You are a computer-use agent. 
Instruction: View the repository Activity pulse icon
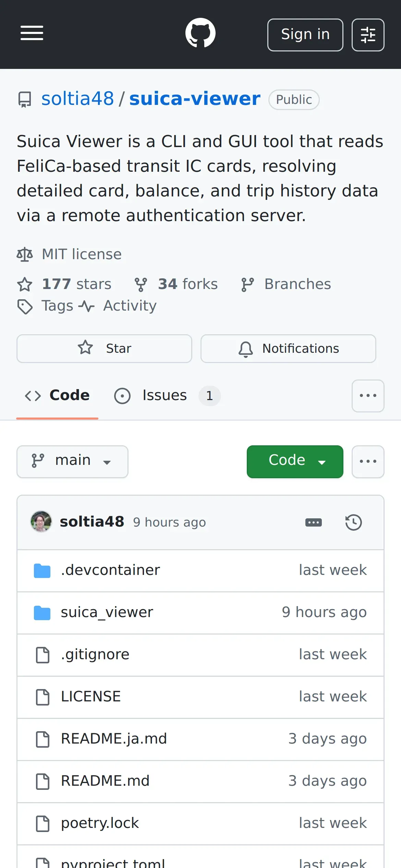(x=86, y=306)
